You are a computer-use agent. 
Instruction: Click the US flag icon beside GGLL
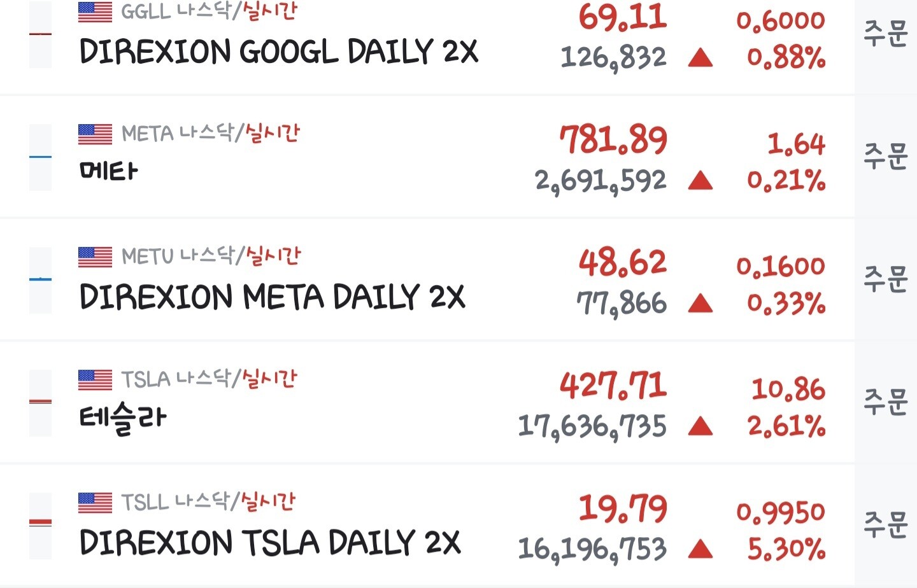click(x=95, y=11)
